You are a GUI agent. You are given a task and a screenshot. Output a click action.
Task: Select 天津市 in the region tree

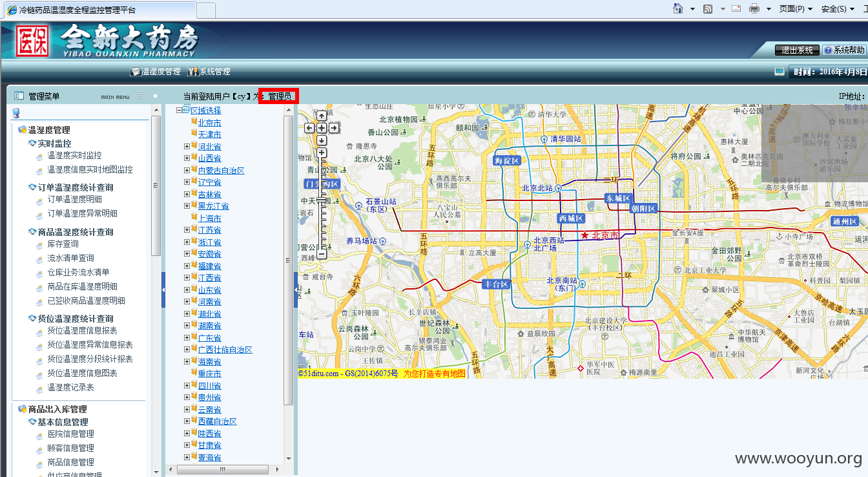tap(209, 134)
